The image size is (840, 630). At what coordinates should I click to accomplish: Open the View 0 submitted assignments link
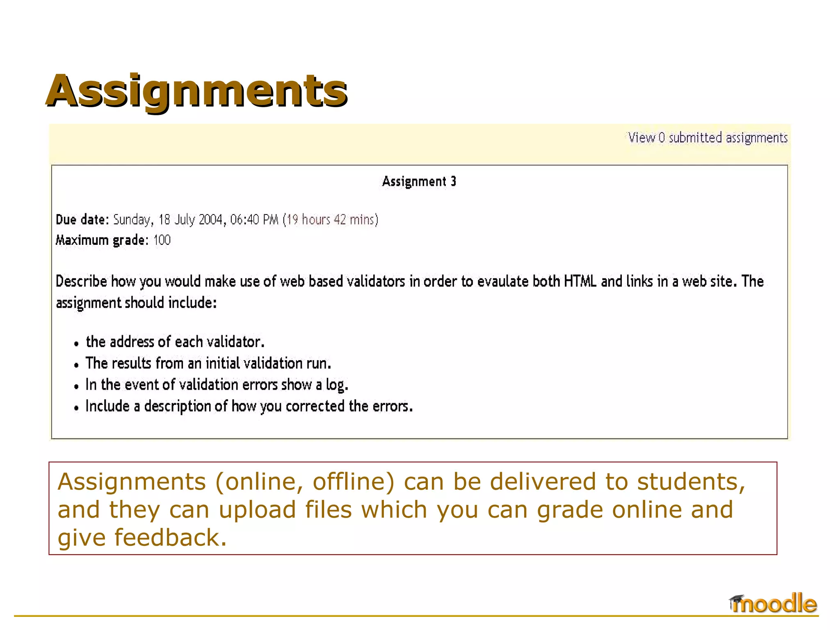[x=708, y=138]
